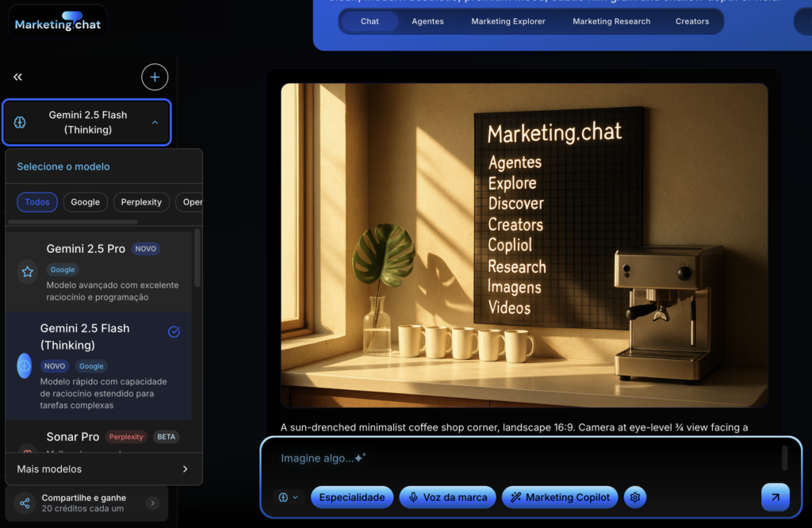Image resolution: width=812 pixels, height=528 pixels.
Task: Expand Mais modelos
Action: (104, 469)
